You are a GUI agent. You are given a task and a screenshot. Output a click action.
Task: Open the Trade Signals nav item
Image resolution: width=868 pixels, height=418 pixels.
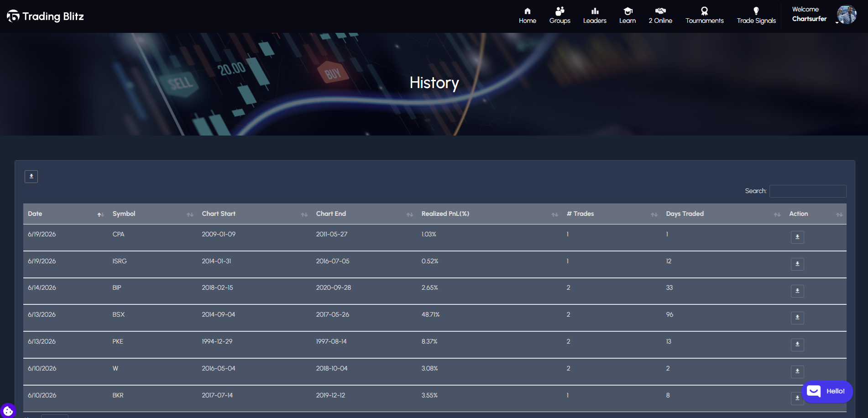coord(756,16)
